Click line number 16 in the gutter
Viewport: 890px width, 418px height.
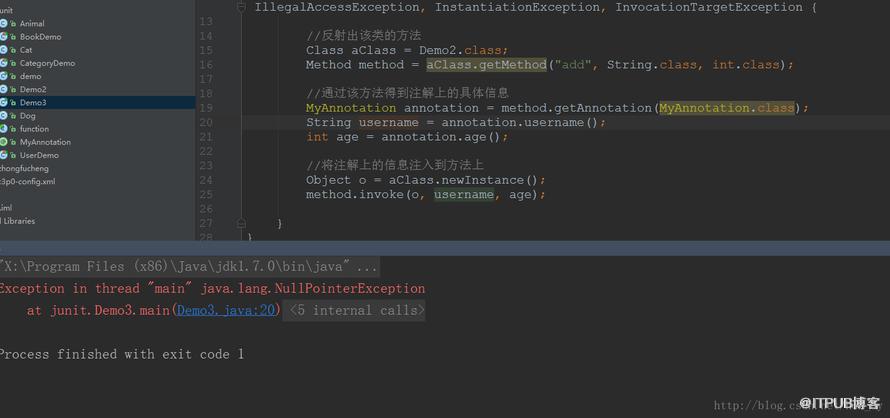pyautogui.click(x=206, y=65)
